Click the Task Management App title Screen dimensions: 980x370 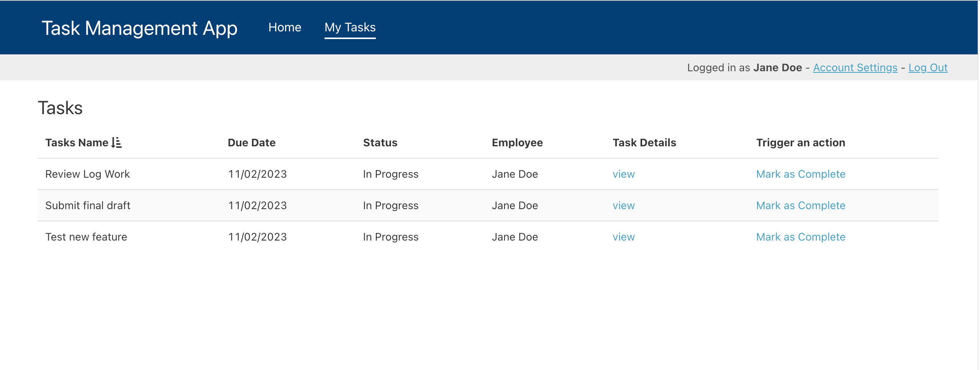coord(139,28)
